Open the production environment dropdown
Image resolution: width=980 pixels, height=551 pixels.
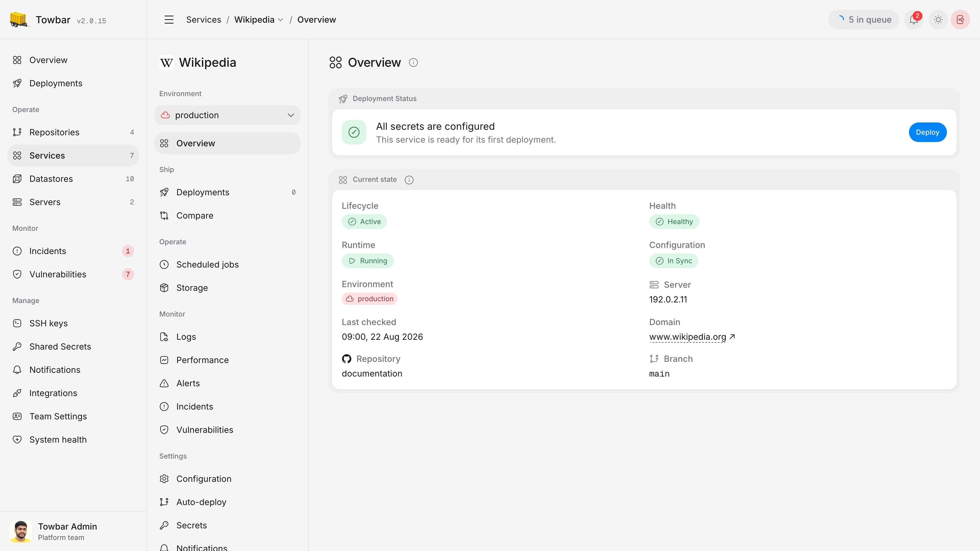pos(228,115)
